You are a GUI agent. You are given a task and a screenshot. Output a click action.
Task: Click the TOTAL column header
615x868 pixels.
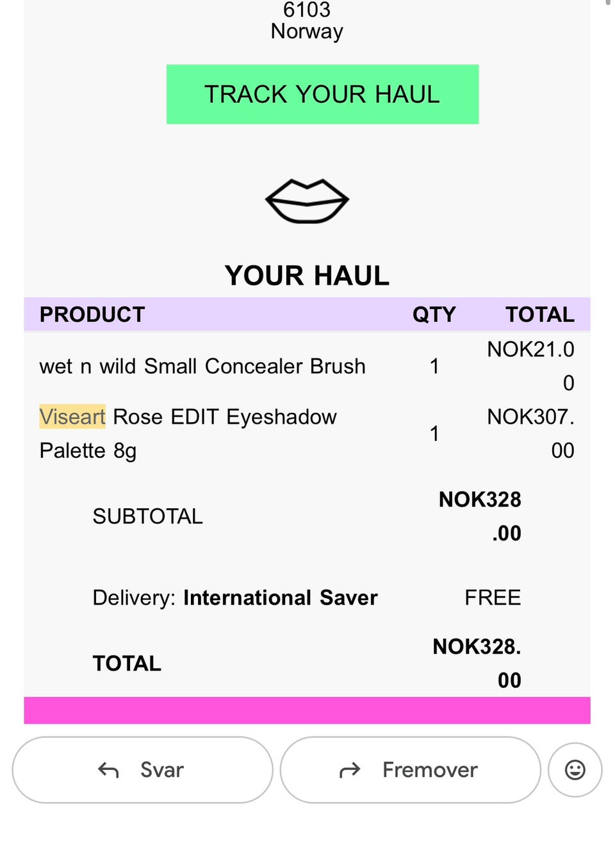540,315
